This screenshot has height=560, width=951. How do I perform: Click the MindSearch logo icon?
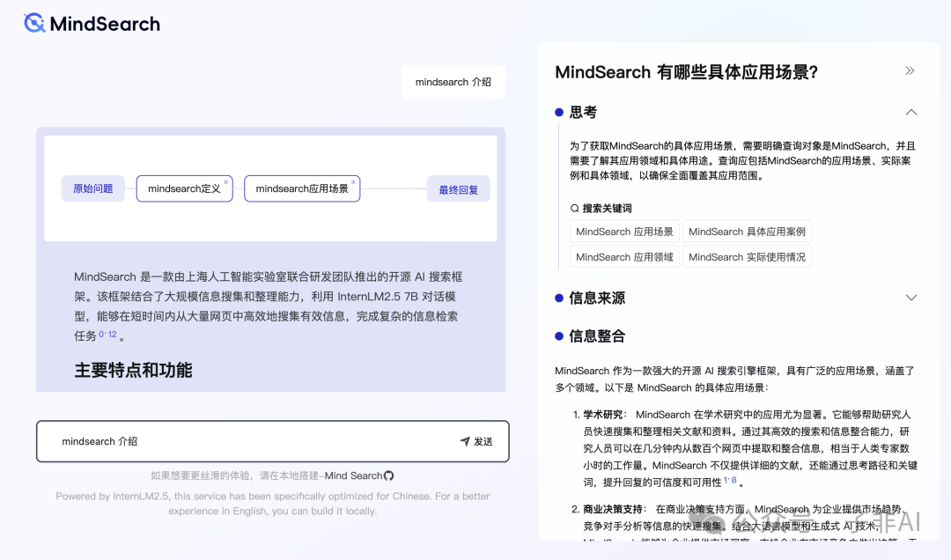pos(34,23)
